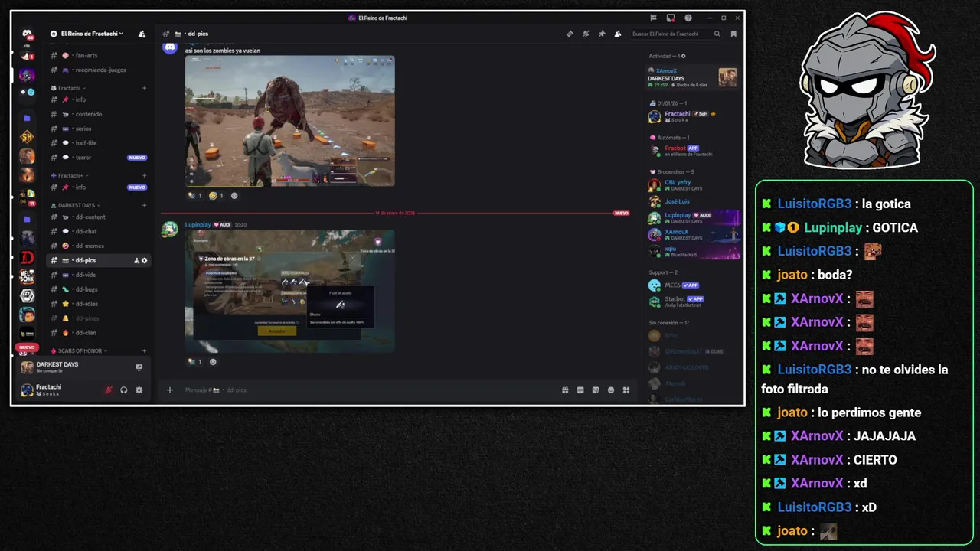Expand El Reino de Fractachi server menu
This screenshot has height=551, width=980.
[91, 34]
